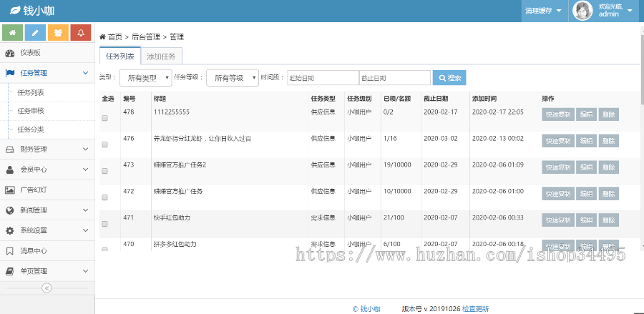Click the 搜索 search button
The image size is (644, 314).
449,77
